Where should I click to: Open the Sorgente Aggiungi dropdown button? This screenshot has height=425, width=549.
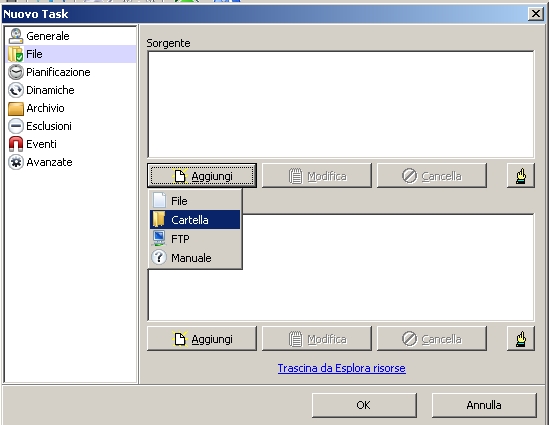pyautogui.click(x=202, y=176)
